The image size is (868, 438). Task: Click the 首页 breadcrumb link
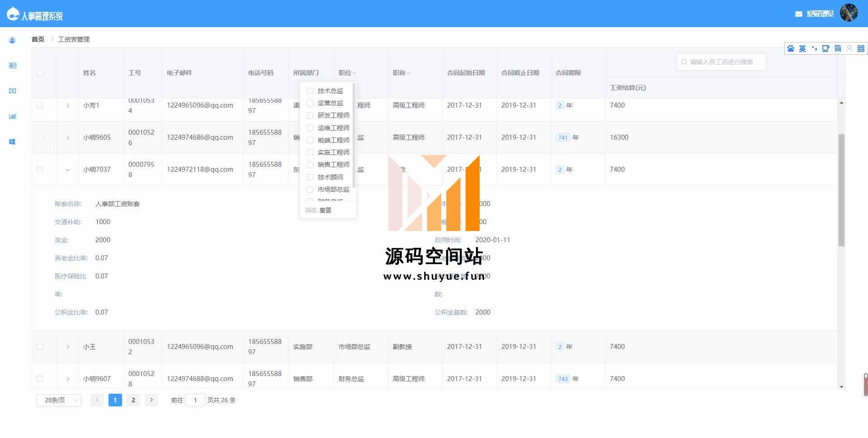(38, 39)
